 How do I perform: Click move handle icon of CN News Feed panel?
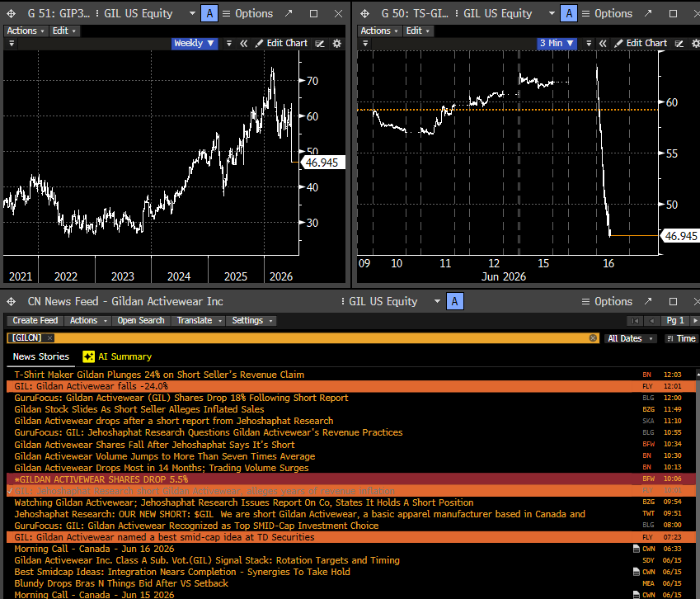coord(12,301)
